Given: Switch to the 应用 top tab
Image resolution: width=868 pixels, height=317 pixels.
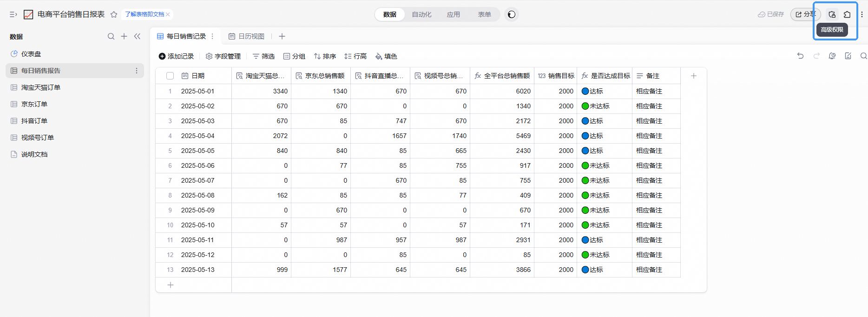Looking at the screenshot, I should [x=454, y=14].
